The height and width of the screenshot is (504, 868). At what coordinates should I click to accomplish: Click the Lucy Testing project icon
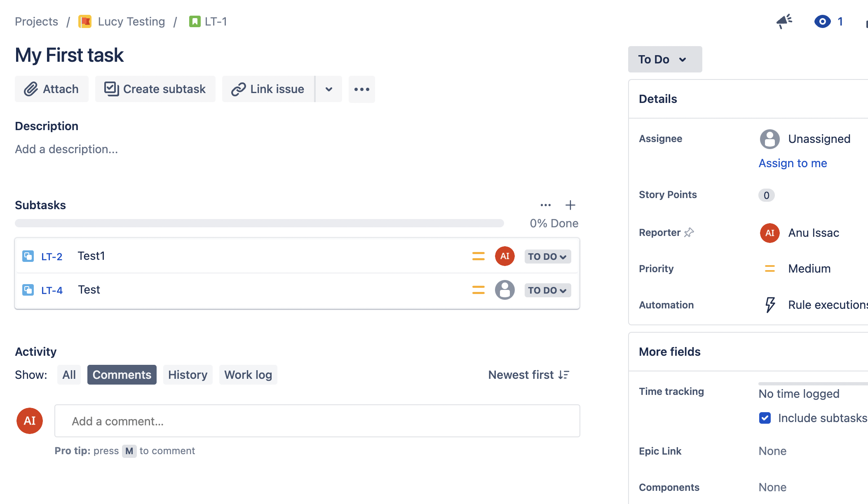[85, 21]
